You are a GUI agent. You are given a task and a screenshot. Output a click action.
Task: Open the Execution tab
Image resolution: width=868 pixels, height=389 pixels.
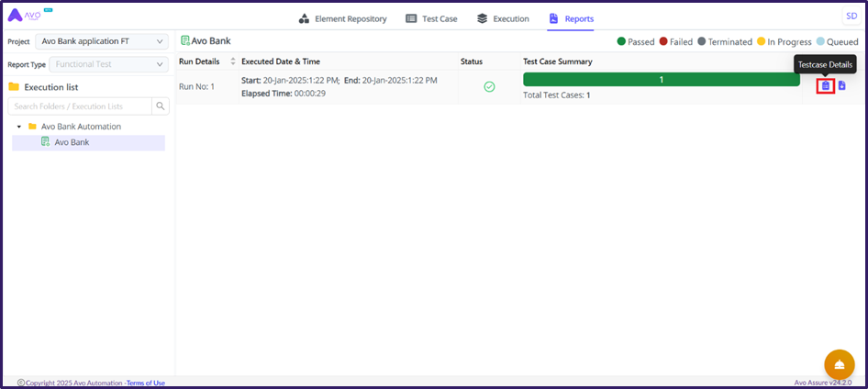(x=503, y=18)
